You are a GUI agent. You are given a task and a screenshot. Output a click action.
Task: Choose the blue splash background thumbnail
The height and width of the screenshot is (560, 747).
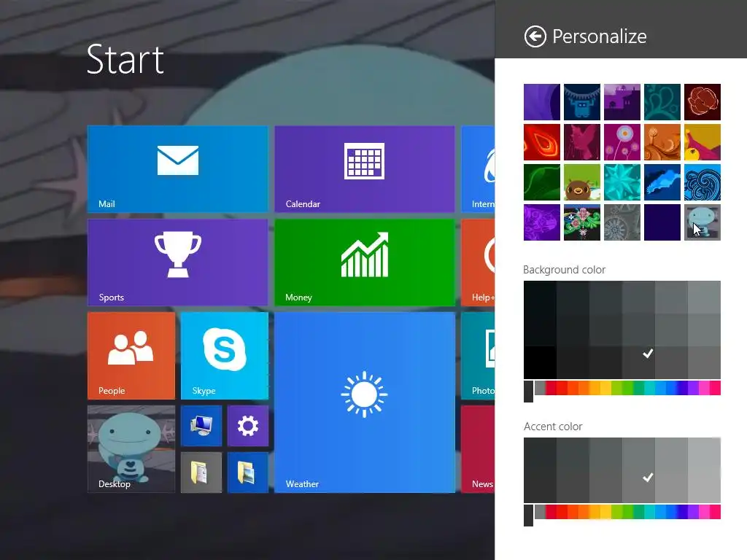click(662, 182)
